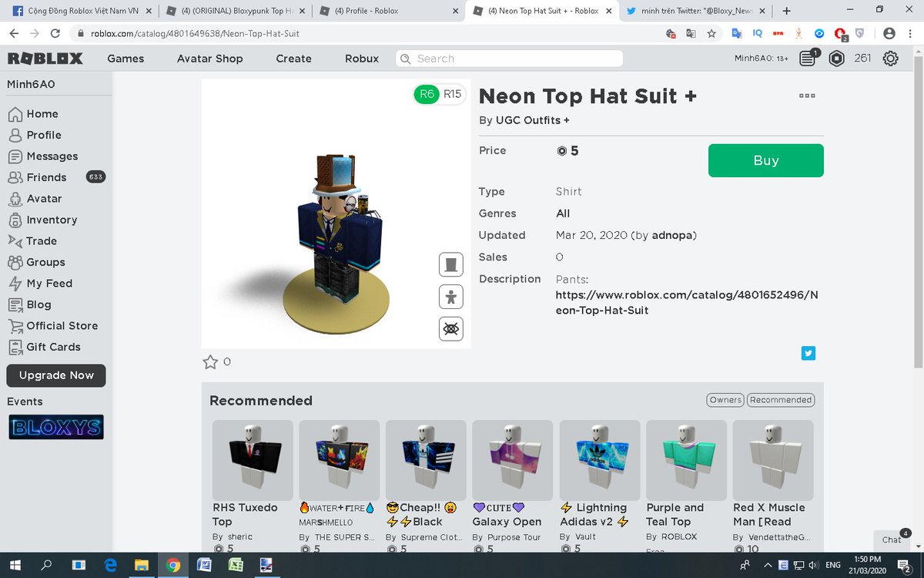Viewport: 924px width, 578px height.
Task: Open the Chrome three-dot menu
Action: click(x=910, y=34)
